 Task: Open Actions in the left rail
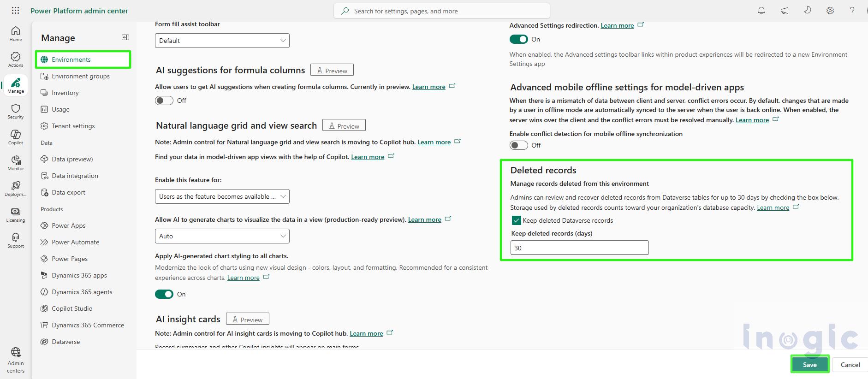click(16, 59)
